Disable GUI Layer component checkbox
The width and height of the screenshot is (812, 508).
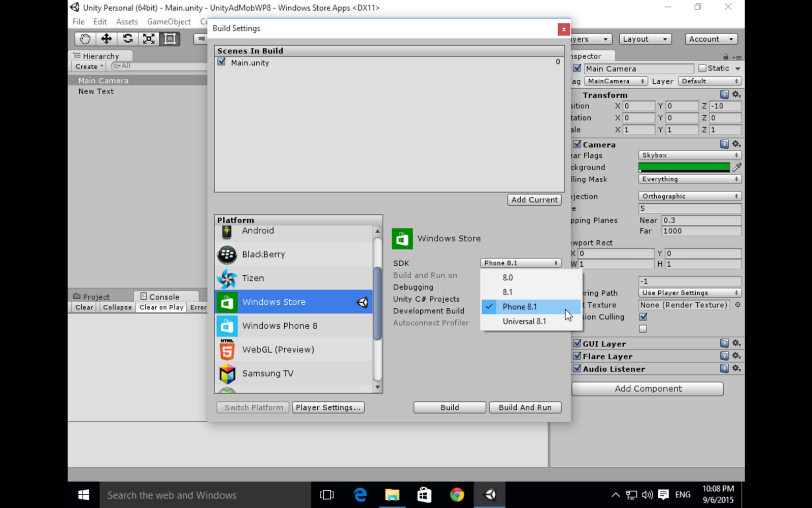point(577,343)
